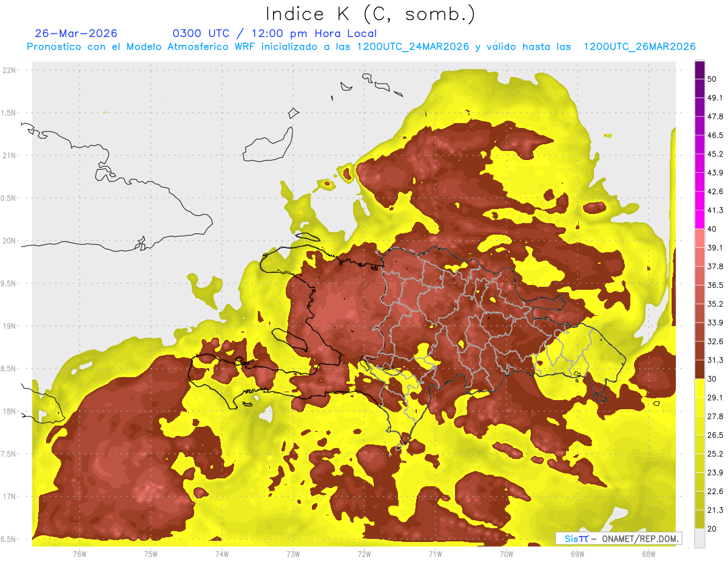Click the salmon 39.1 legend color band

tap(699, 238)
